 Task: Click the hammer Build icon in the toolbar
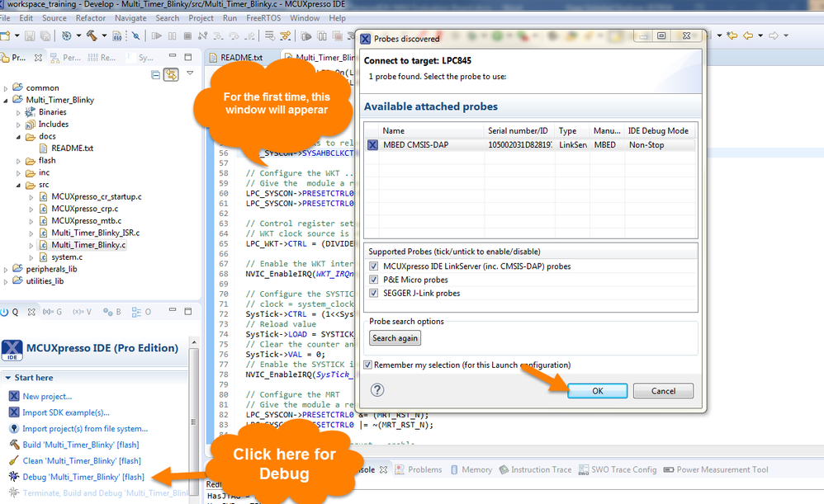(92, 35)
